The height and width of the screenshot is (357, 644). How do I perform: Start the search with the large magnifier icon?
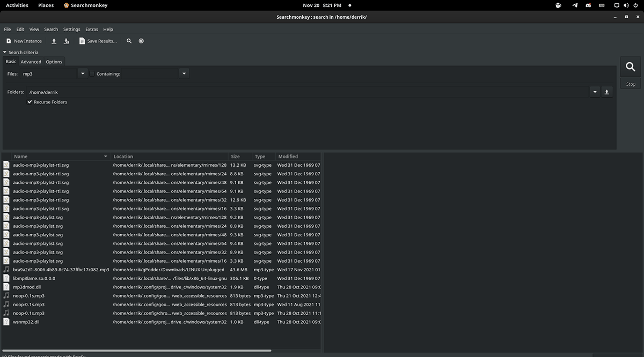click(630, 66)
